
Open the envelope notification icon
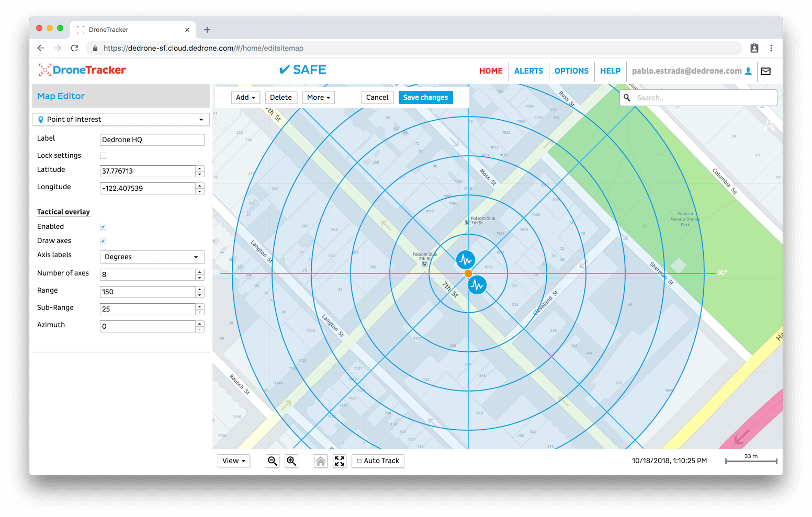pos(765,71)
